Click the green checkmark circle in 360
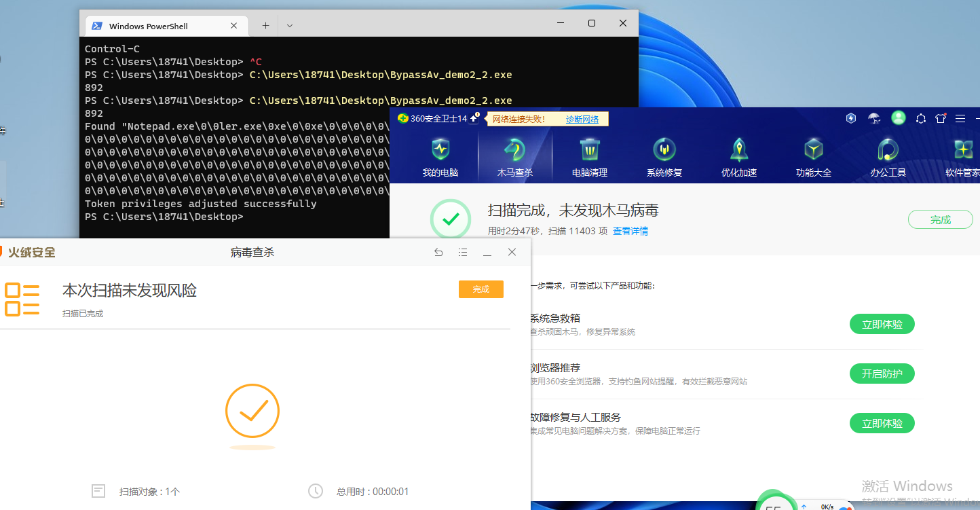The height and width of the screenshot is (510, 980). [x=451, y=219]
